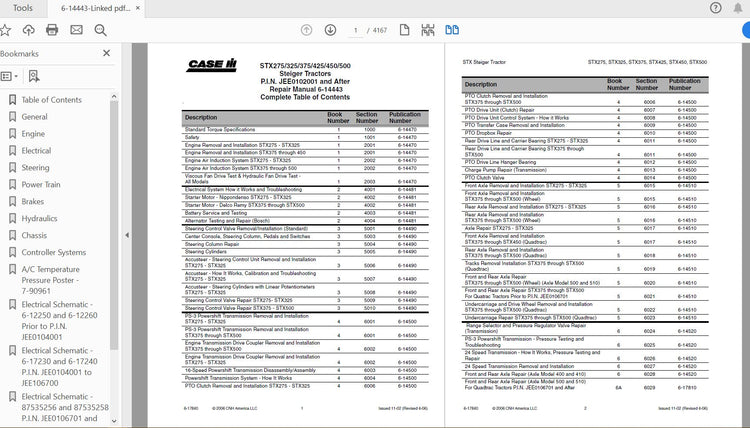Click 'Charge Pump Repair (Transmission)' entry
The image size is (750, 428).
[506, 170]
